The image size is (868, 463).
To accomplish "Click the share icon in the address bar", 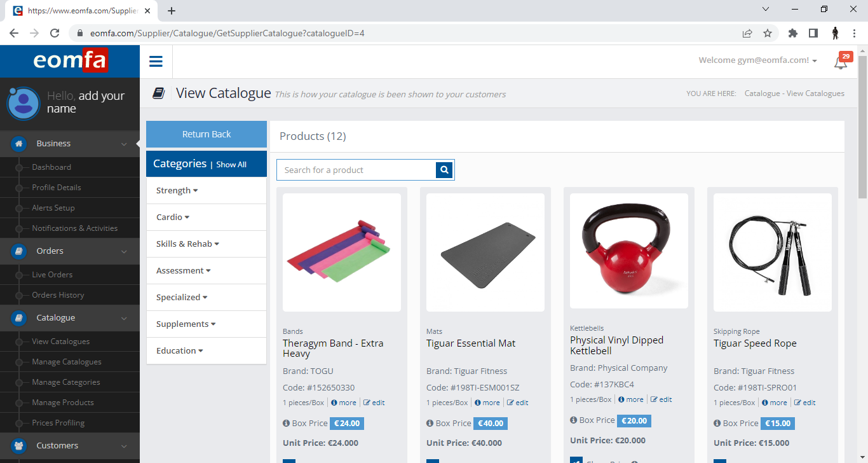I will 747,33.
